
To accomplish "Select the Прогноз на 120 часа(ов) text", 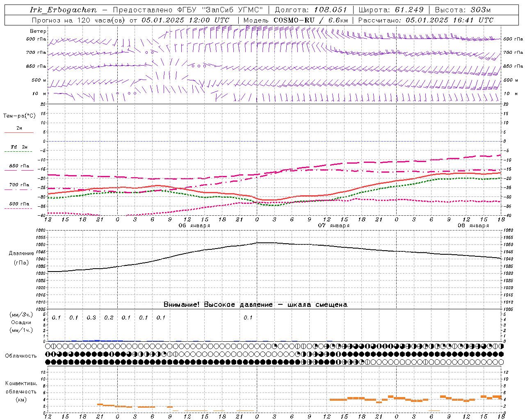I will (79, 20).
